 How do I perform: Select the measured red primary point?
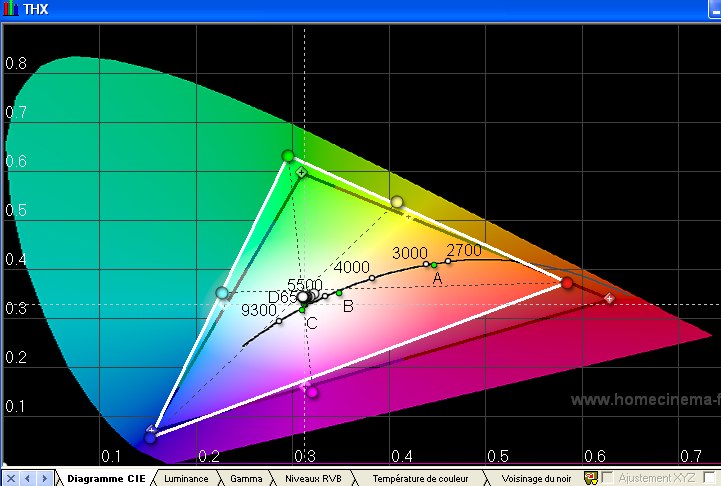coord(567,283)
